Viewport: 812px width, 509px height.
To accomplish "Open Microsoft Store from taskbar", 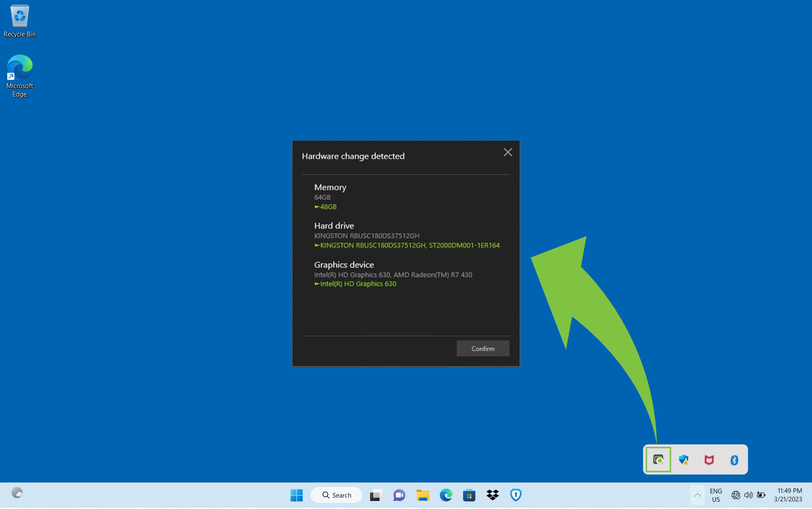I will [x=469, y=495].
